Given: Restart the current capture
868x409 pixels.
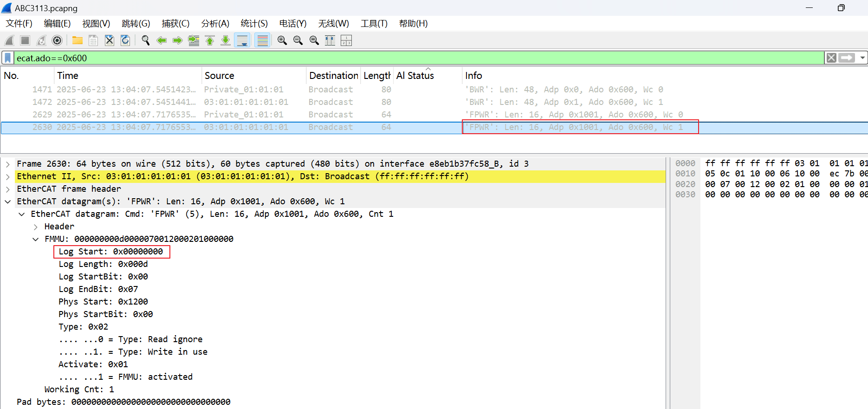Looking at the screenshot, I should [41, 41].
